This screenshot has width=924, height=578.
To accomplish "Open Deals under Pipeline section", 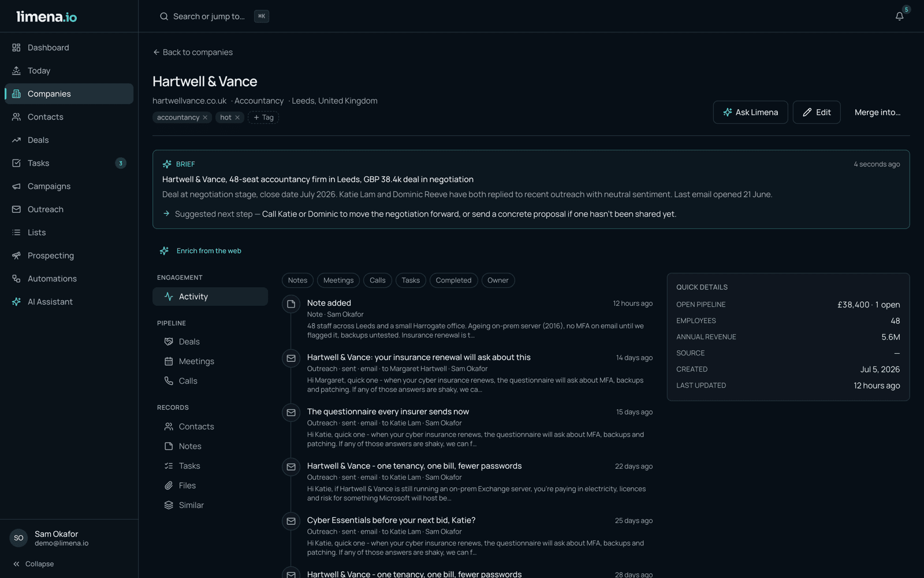I will pos(210,342).
